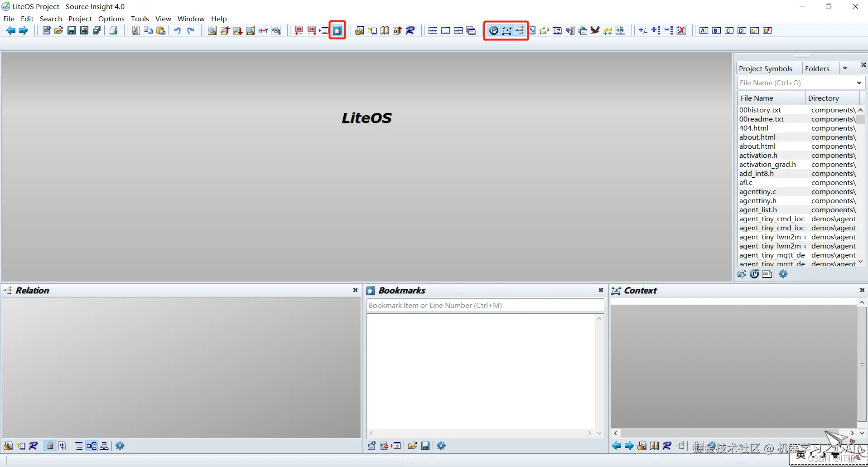Open Lookup References via the R icon

click(x=410, y=30)
